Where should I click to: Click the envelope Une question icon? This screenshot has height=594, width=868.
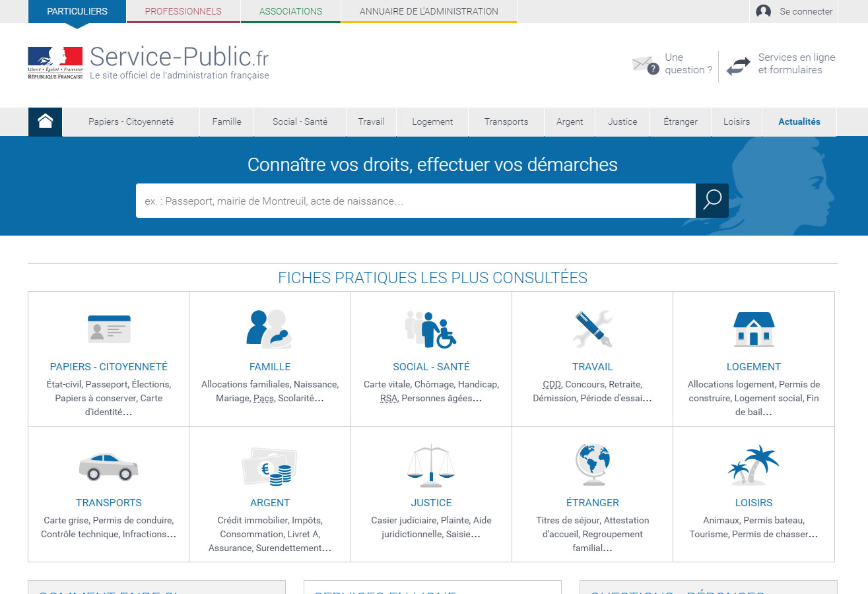tap(645, 65)
